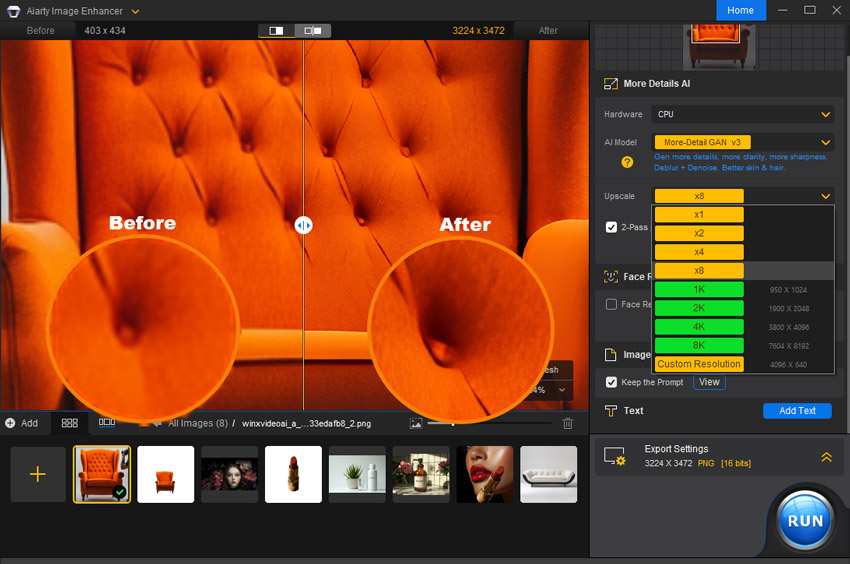This screenshot has width=850, height=564.
Task: Click the Export Settings monitor gear icon
Action: tap(615, 457)
